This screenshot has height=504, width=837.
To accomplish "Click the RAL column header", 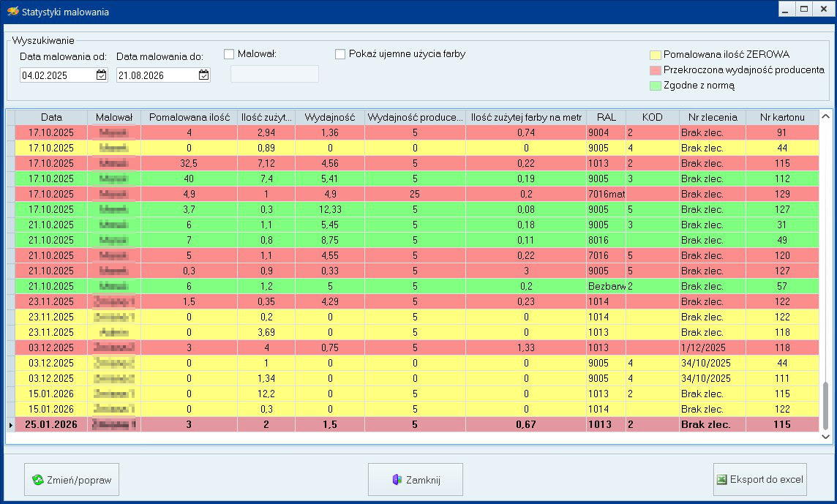I will [607, 117].
